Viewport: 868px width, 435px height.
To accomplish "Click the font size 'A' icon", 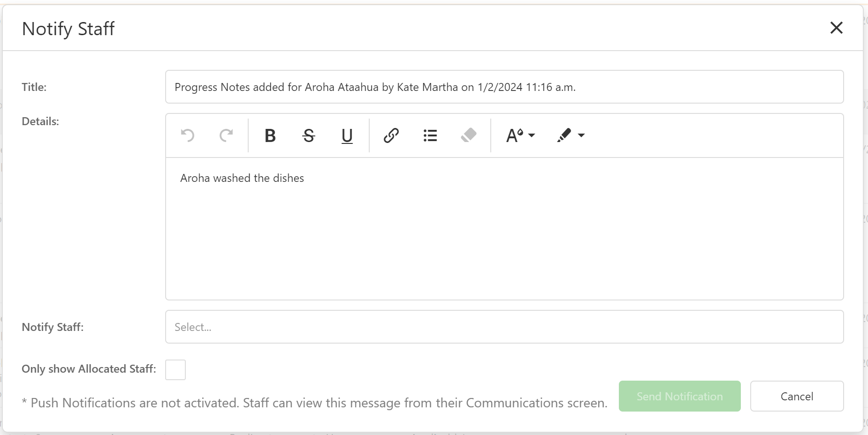I will click(514, 135).
